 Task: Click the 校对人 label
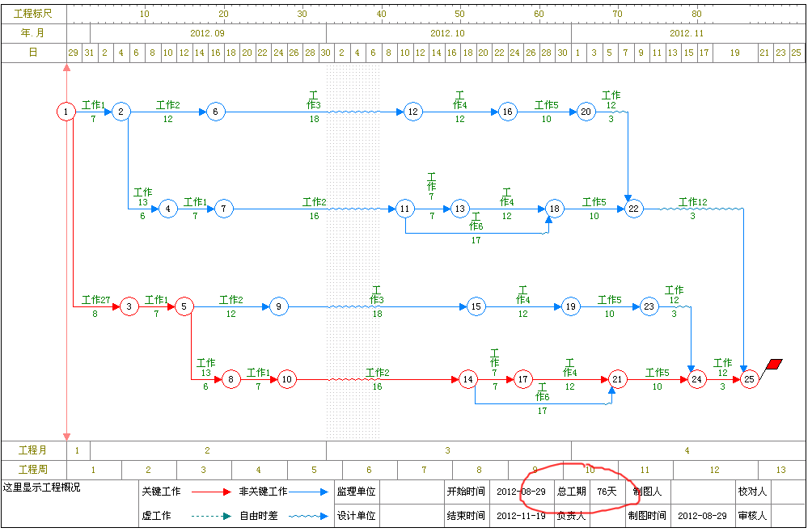pos(752,492)
